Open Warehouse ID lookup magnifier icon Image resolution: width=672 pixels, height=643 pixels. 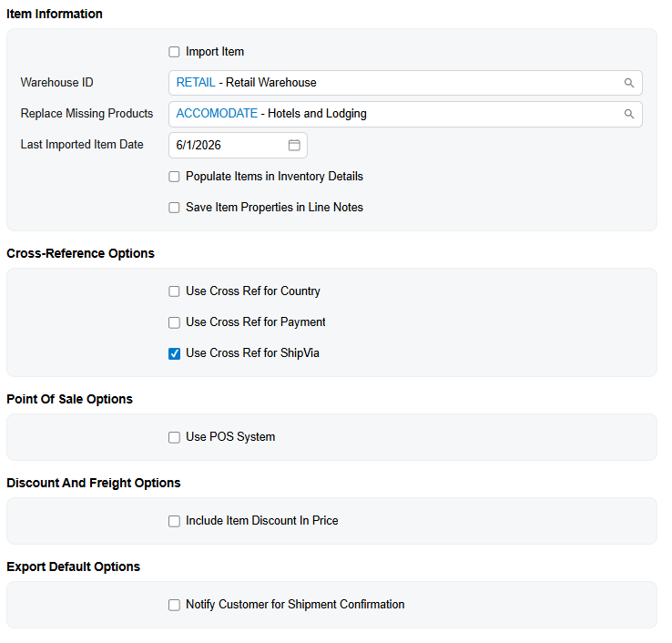pos(628,83)
